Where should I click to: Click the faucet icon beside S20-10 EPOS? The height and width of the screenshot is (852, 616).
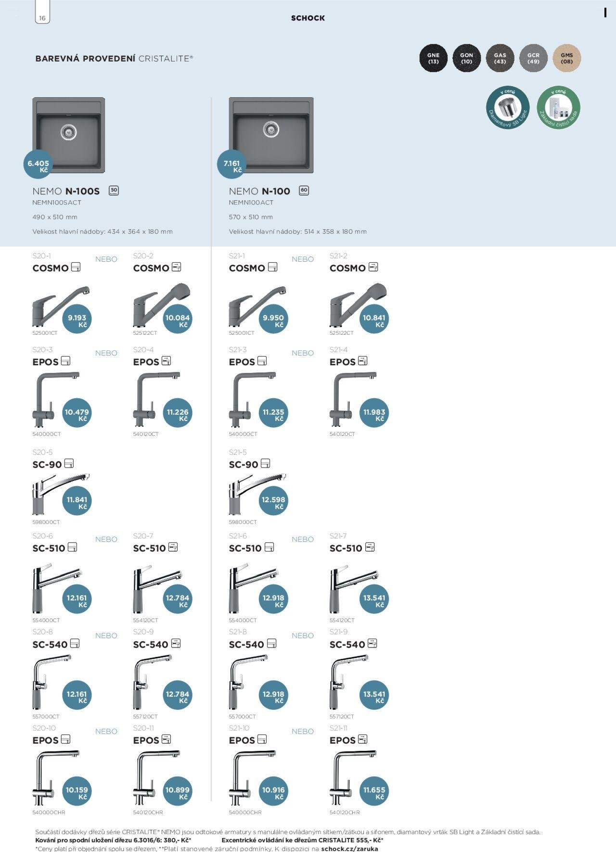65,739
